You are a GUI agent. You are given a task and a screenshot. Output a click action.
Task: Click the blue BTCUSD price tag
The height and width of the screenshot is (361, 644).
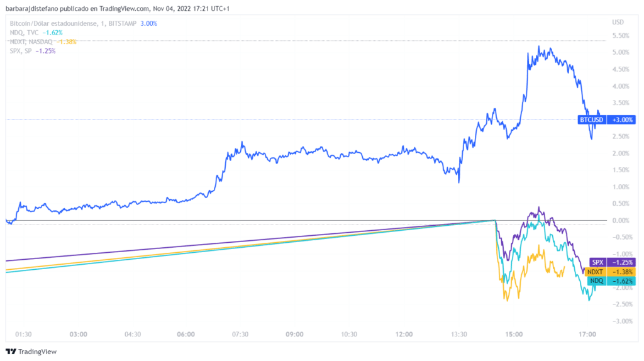tap(591, 119)
